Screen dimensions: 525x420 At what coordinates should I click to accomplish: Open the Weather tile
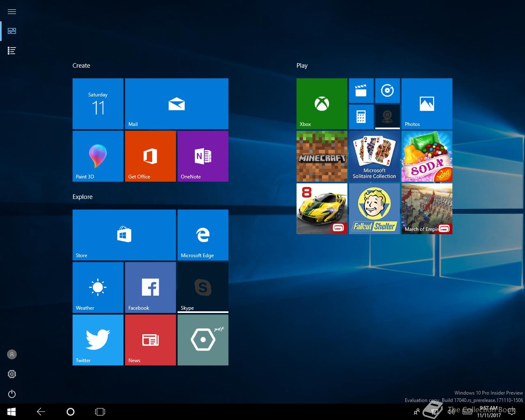click(98, 288)
